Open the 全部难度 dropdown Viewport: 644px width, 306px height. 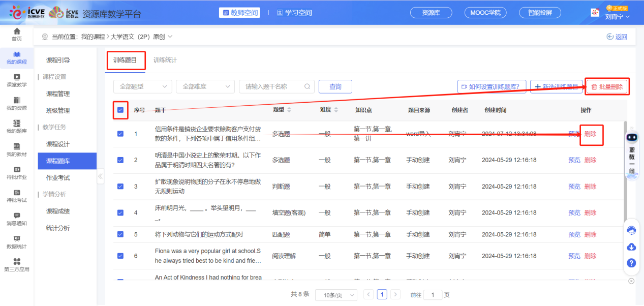pos(205,87)
